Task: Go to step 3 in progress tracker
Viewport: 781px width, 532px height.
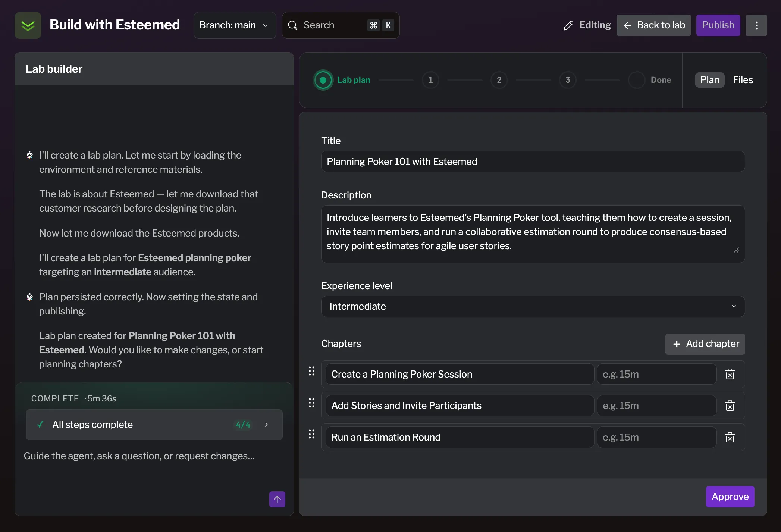Action: [x=568, y=80]
